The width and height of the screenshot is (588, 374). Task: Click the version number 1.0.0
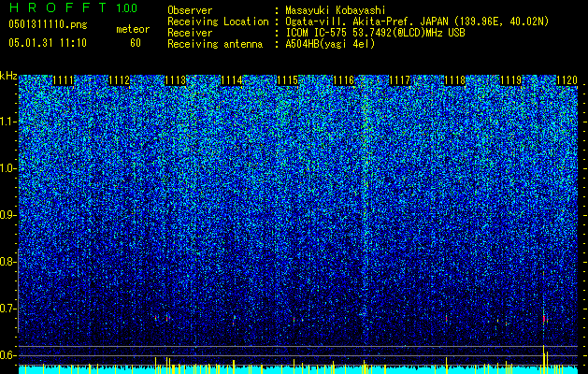click(127, 8)
